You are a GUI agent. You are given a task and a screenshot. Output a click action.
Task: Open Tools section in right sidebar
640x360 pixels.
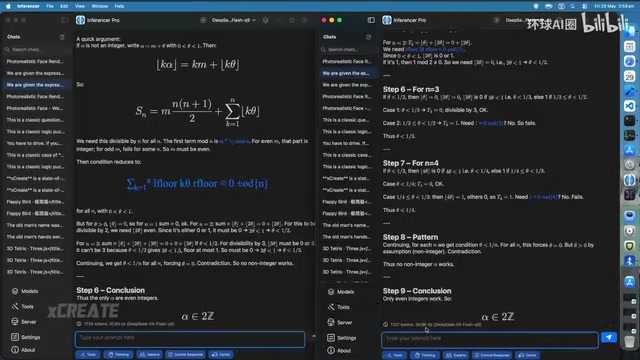pyautogui.click(x=339, y=307)
